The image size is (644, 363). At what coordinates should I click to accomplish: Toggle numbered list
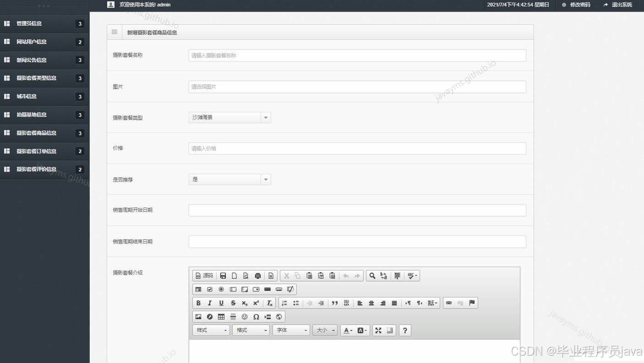[x=284, y=303]
